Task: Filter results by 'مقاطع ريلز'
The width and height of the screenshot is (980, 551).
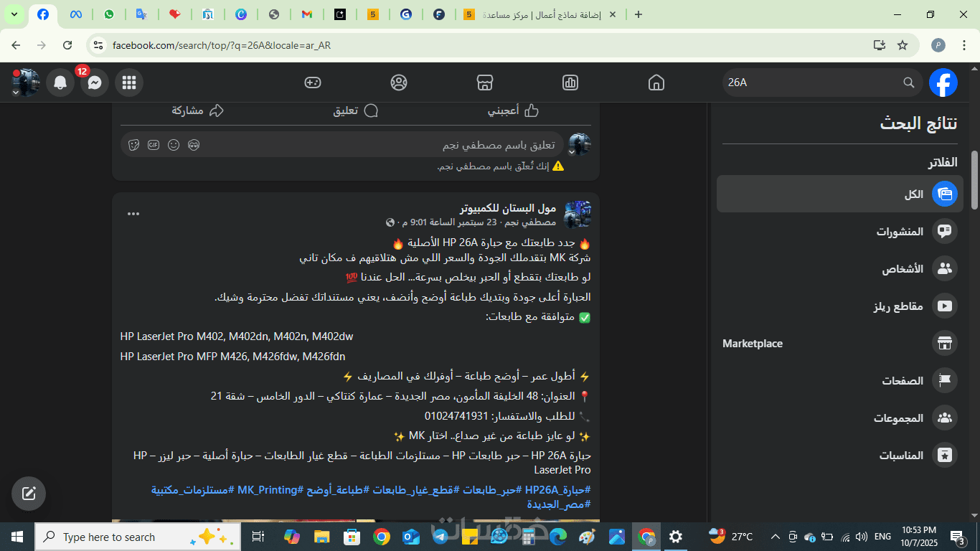Action: pyautogui.click(x=840, y=306)
